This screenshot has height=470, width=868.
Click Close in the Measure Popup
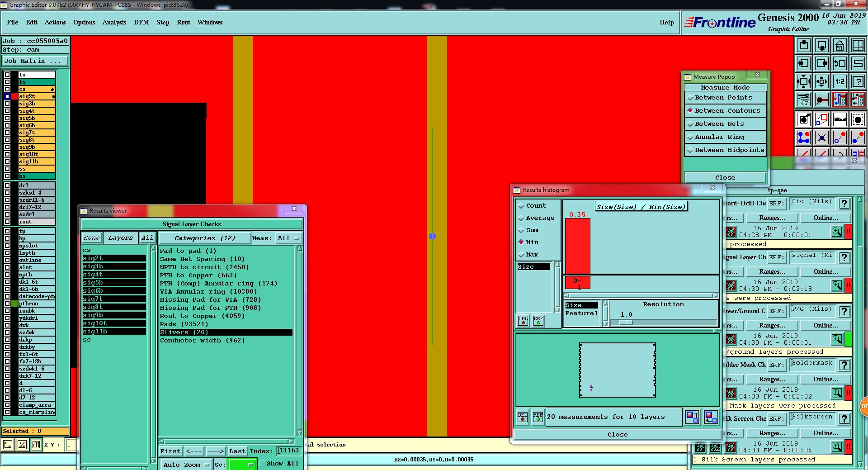tap(725, 178)
